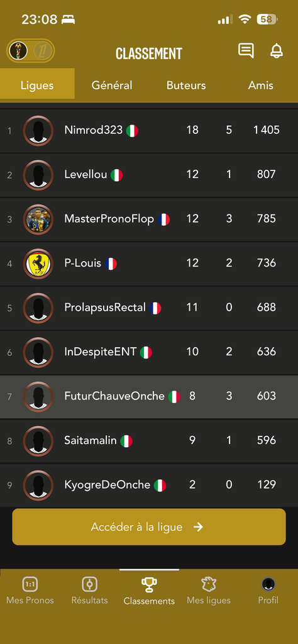
Task: Switch to the Général tab
Action: [x=112, y=85]
